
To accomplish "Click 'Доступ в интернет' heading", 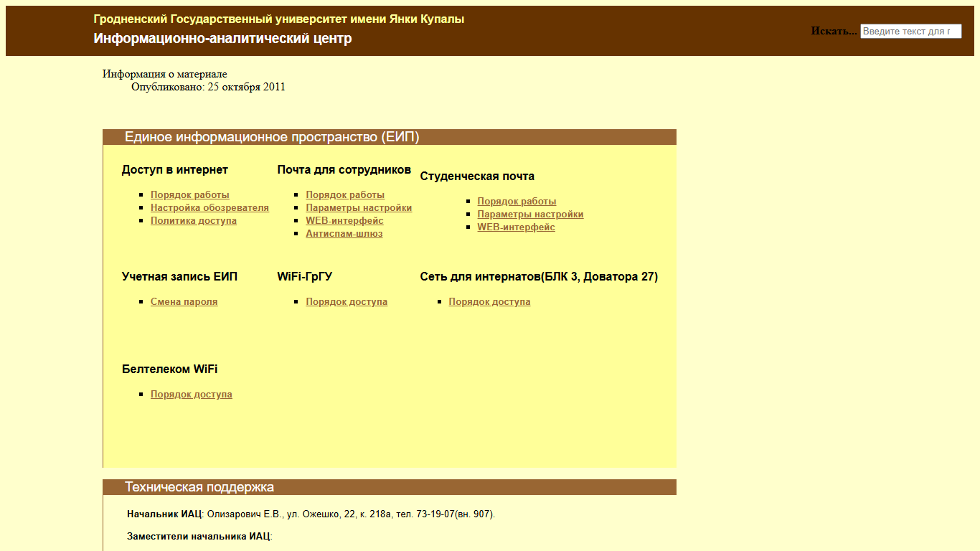I will click(175, 170).
